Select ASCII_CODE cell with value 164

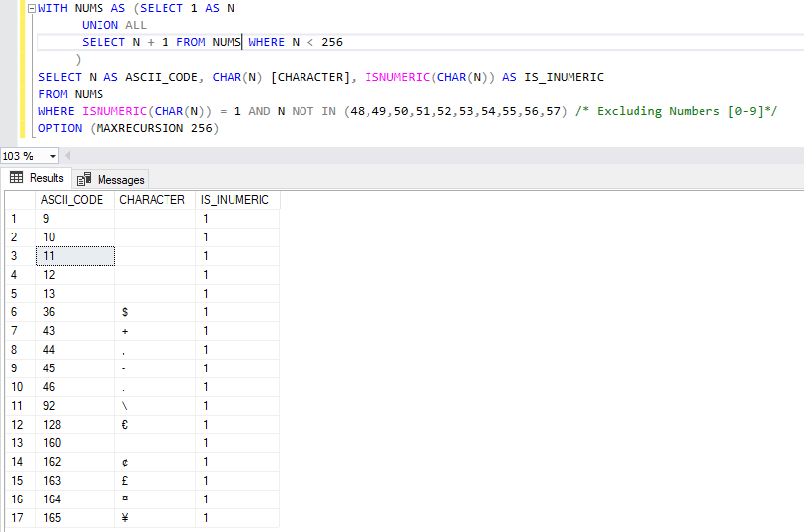pos(75,499)
